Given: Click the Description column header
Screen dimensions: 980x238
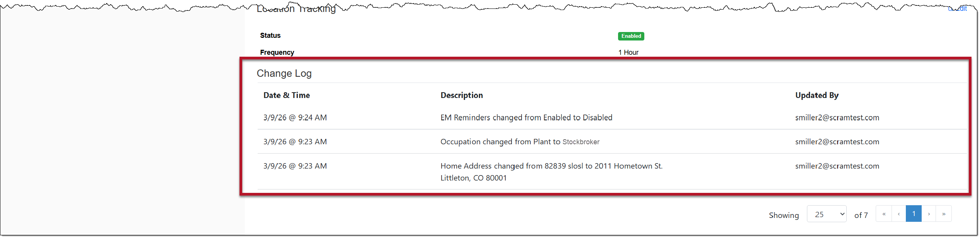Looking at the screenshot, I should (x=462, y=95).
